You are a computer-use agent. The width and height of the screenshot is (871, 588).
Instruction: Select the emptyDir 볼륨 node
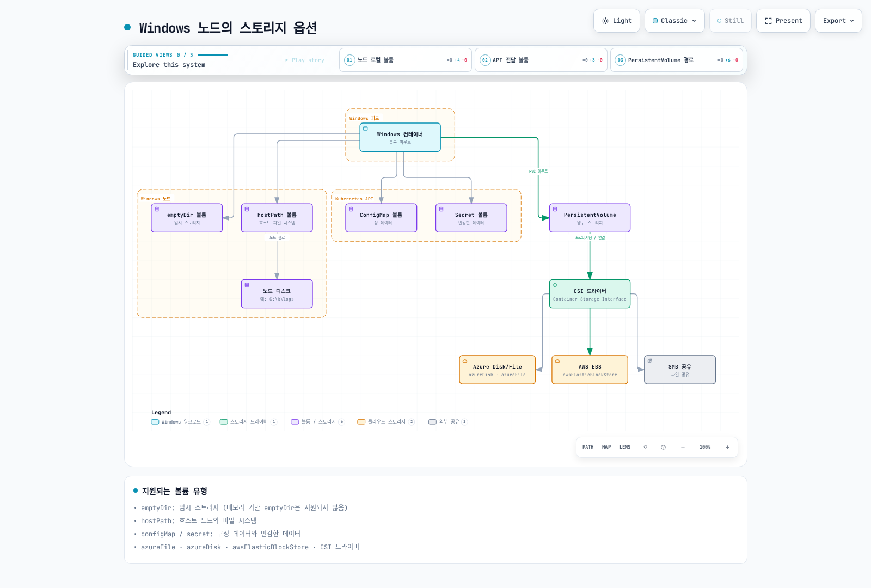click(187, 218)
